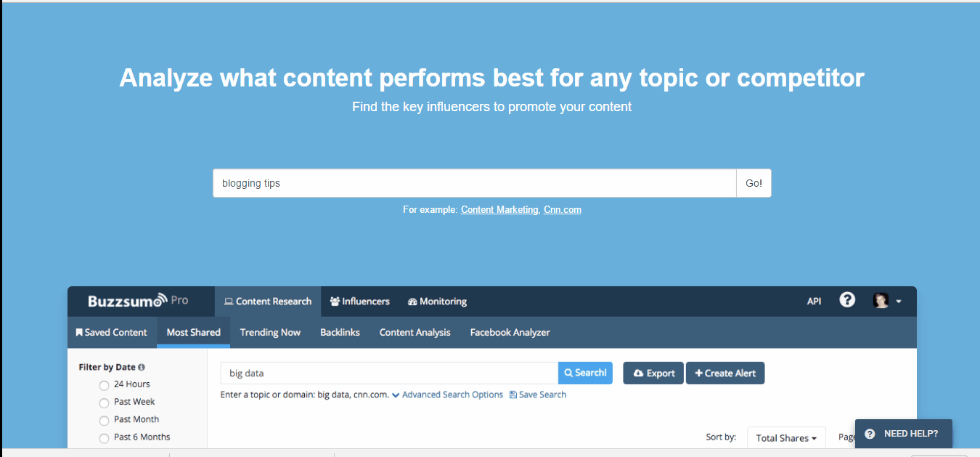Image resolution: width=980 pixels, height=457 pixels.
Task: Open the Facebook Analyzer tab
Action: (x=510, y=332)
